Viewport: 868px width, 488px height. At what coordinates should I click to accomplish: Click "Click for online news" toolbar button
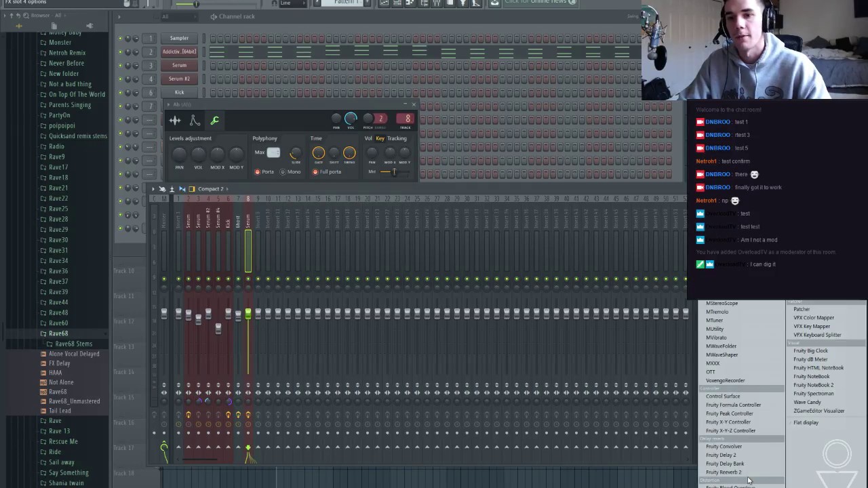(539, 2)
